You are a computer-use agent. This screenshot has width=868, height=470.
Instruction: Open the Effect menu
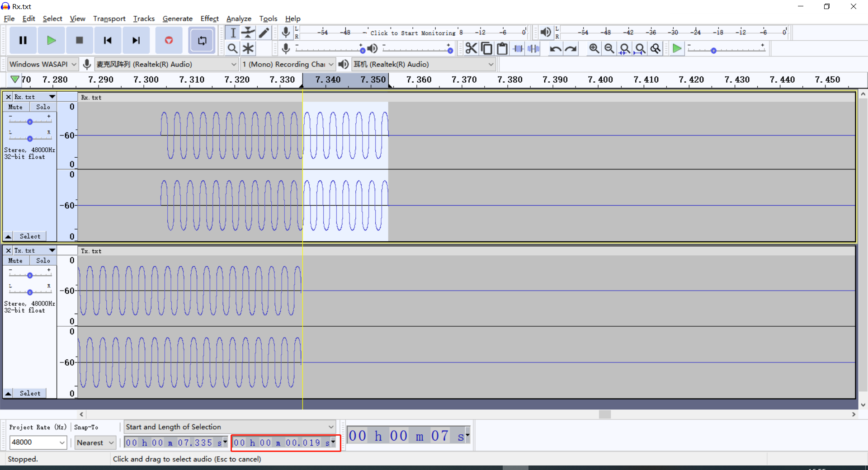click(x=209, y=19)
